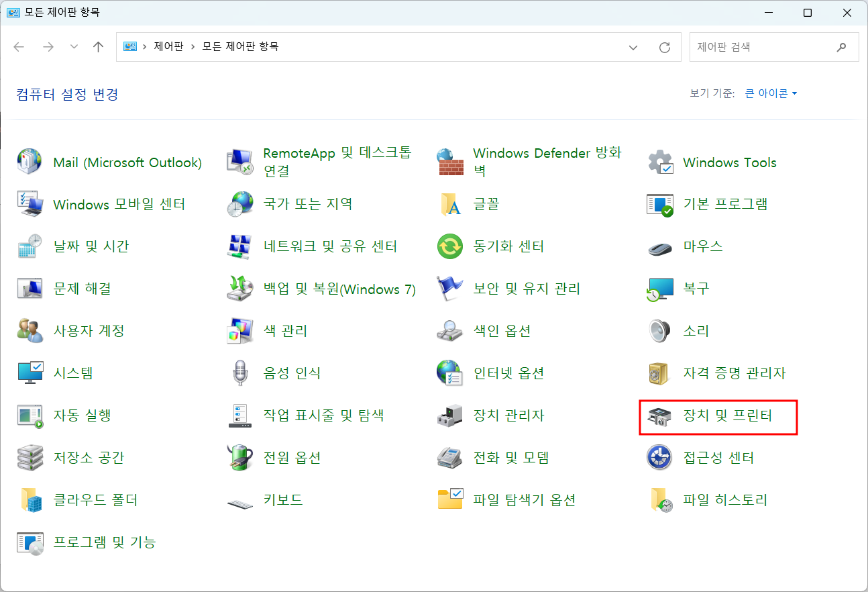
Task: Open the 시스템 text link
Action: pos(73,373)
